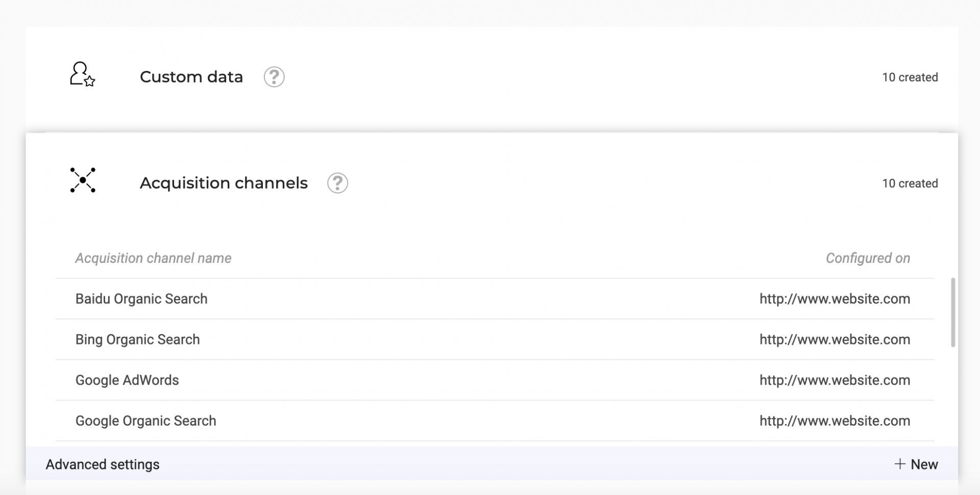Open help for Custom data
Viewport: 980px width, 495px height.
pyautogui.click(x=274, y=77)
